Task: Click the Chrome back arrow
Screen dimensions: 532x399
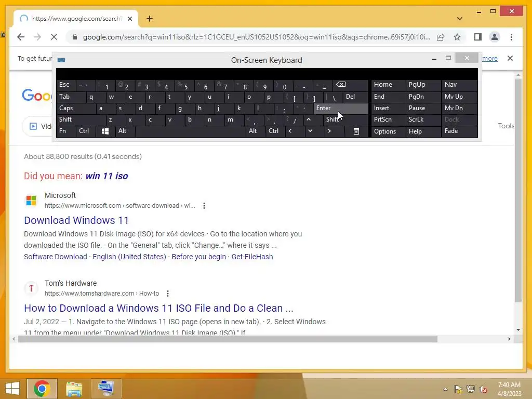Action: (21, 37)
